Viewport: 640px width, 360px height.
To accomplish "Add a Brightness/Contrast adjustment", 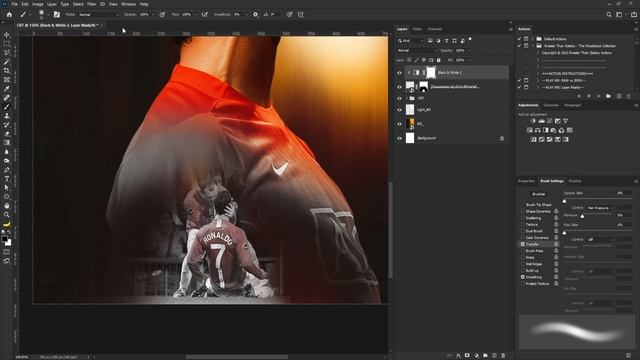I will click(x=533, y=121).
